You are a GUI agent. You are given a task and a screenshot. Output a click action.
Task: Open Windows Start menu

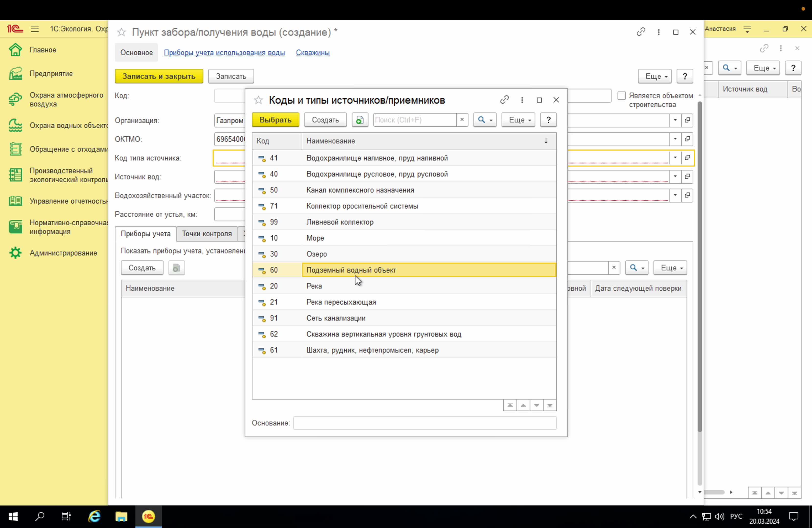(x=13, y=517)
